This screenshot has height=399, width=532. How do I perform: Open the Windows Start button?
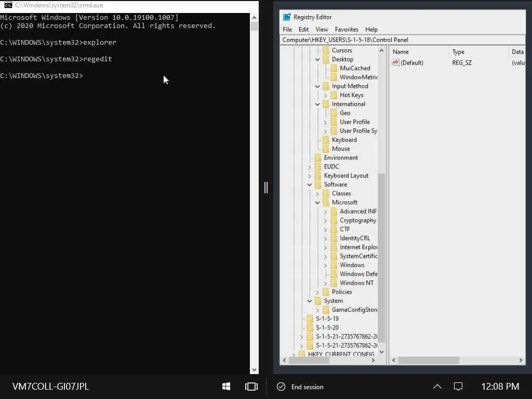(x=227, y=387)
